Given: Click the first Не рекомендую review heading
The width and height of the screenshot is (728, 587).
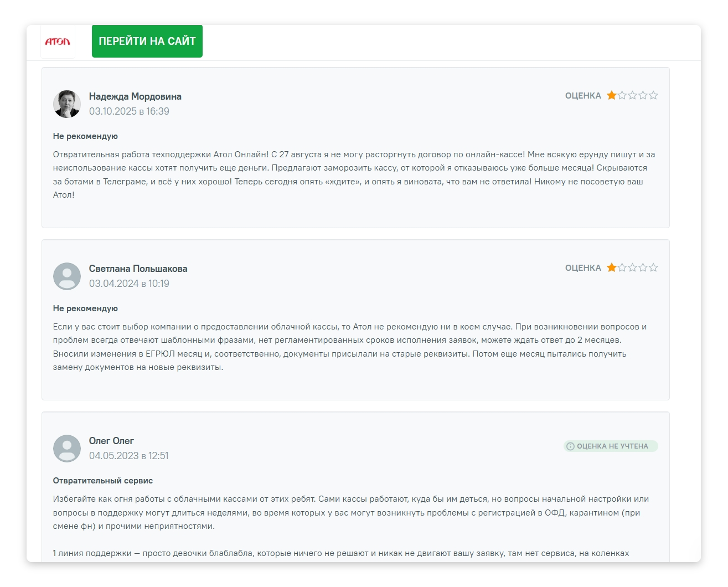Looking at the screenshot, I should pos(85,136).
